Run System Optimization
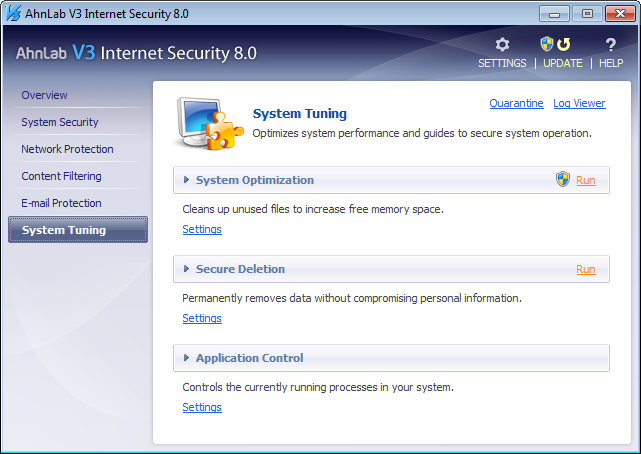The width and height of the screenshot is (641, 454). coord(586,180)
